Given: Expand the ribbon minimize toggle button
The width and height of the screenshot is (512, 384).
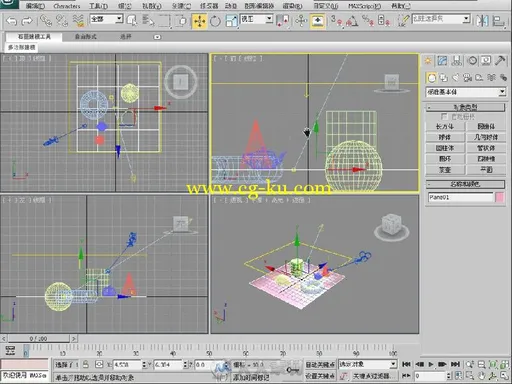Looking at the screenshot, I should point(157,37).
